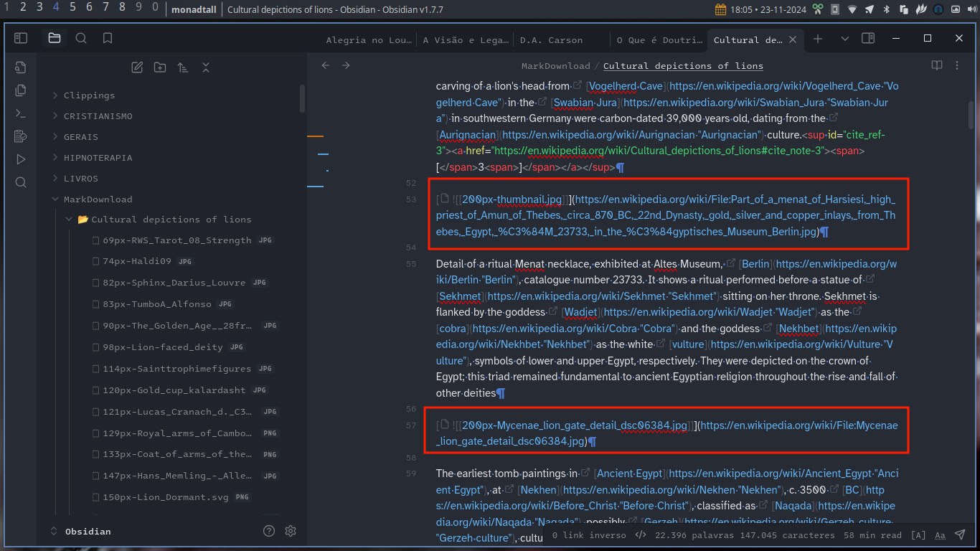Open the note's more options menu
This screenshot has width=980, height=551.
point(956,65)
